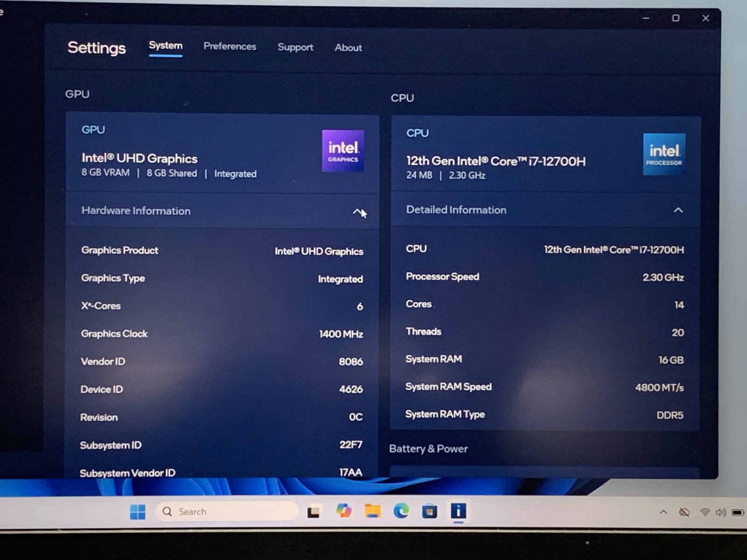This screenshot has width=747, height=560.
Task: Select the "Processor Speed" row label
Action: click(x=443, y=277)
